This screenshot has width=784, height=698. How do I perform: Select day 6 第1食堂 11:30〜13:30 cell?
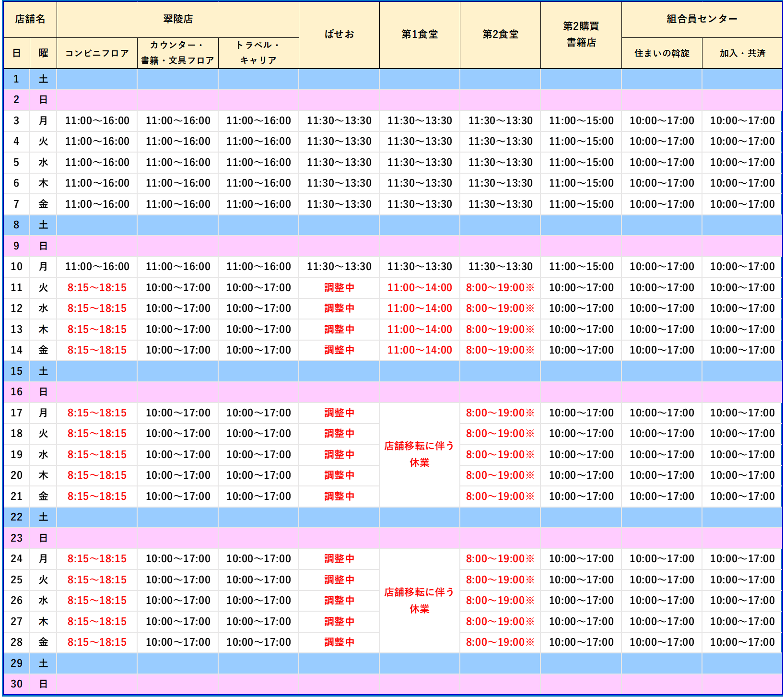pos(420,183)
